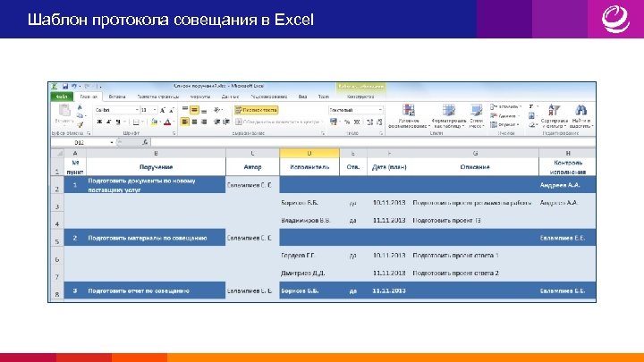This screenshot has height=362, width=644.
Task: Click the Paste (Вставить) clipboard icon
Action: [64, 110]
